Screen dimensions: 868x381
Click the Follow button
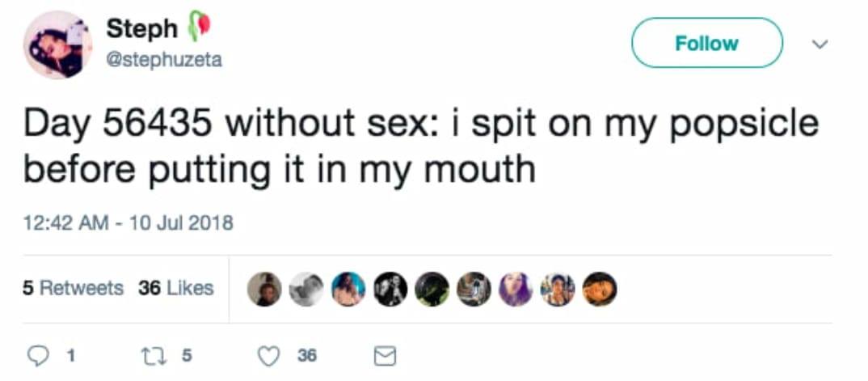coord(706,43)
